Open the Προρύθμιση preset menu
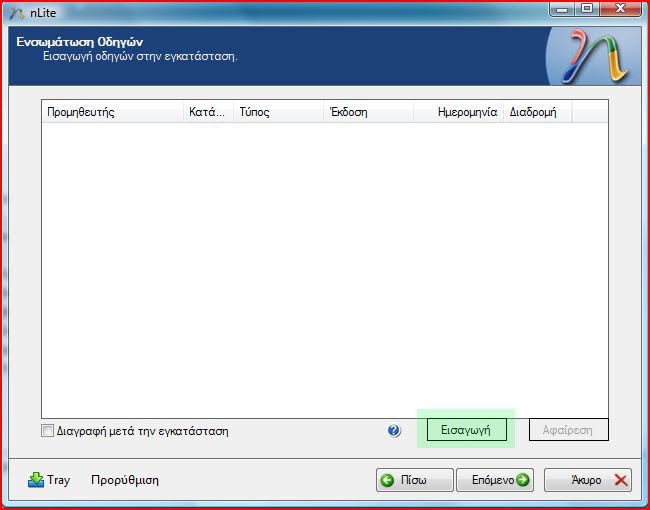The width and height of the screenshot is (650, 510). click(124, 480)
